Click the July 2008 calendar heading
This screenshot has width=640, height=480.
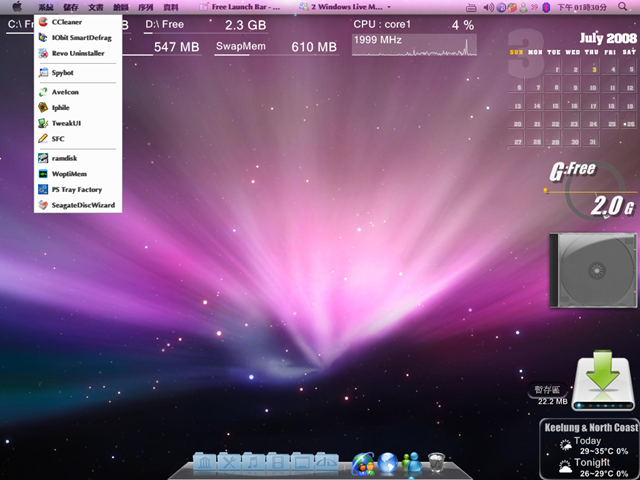click(608, 38)
